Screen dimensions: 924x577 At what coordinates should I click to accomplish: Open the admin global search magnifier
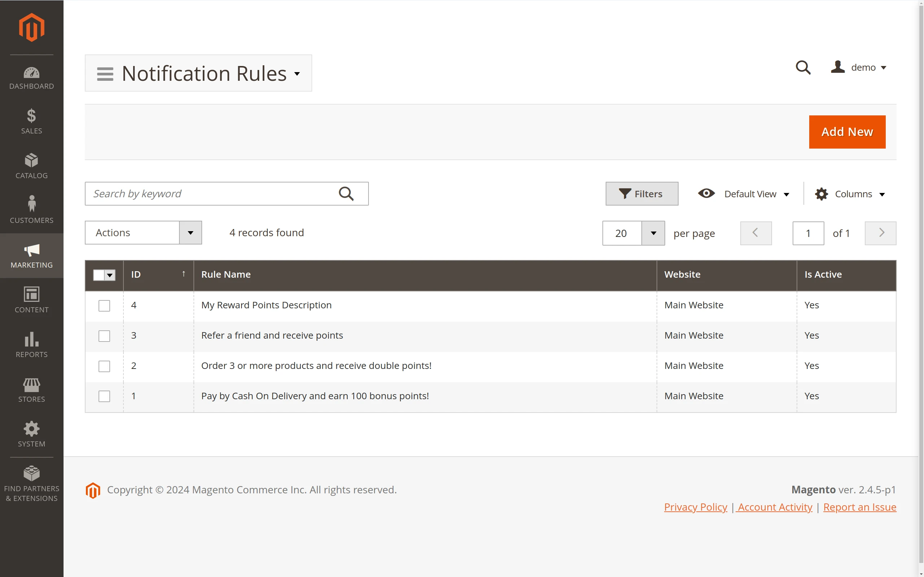point(803,67)
